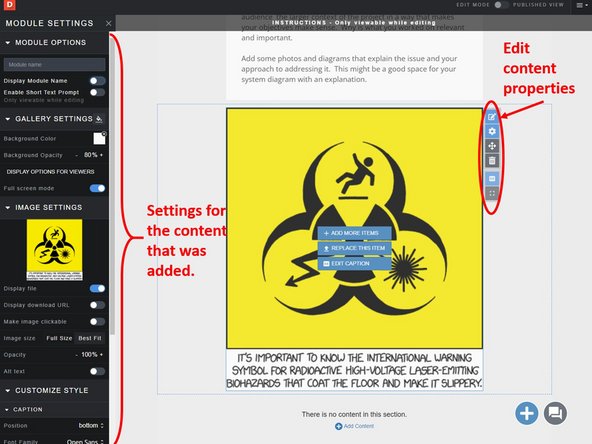
Task: Decrease image Opacity with minus
Action: [x=77, y=355]
